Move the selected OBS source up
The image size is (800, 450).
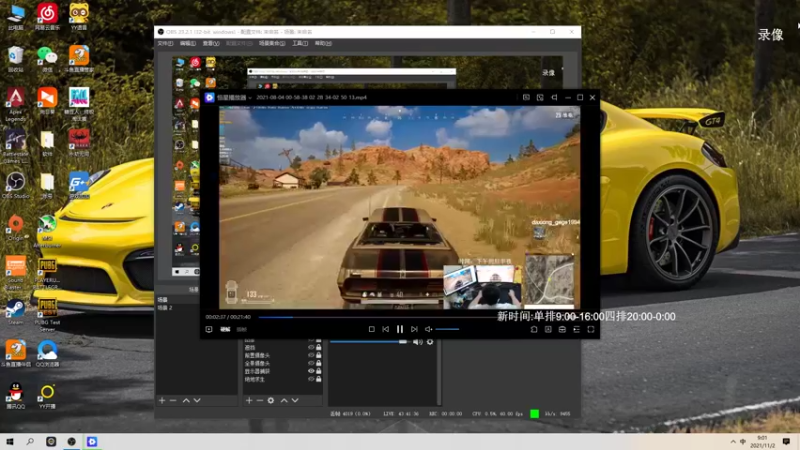(x=284, y=401)
